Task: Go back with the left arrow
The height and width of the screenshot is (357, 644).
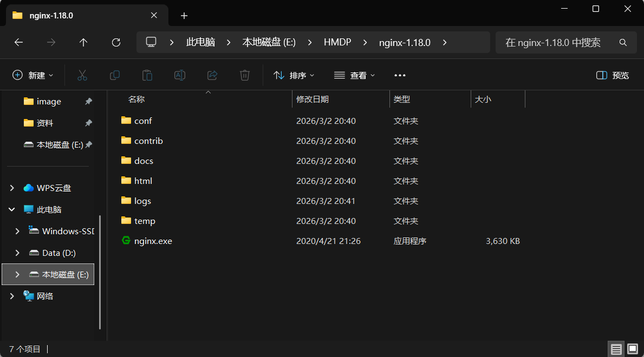Action: (x=18, y=42)
